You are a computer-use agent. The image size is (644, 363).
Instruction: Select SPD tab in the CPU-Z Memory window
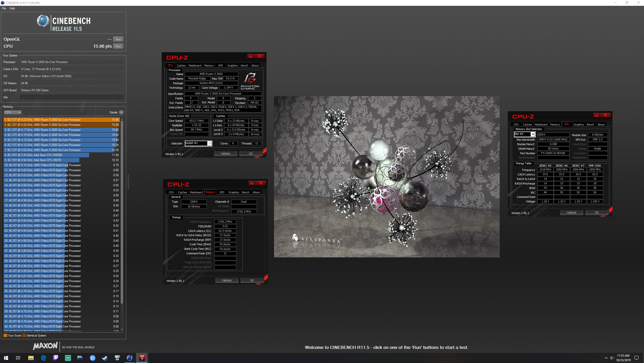coord(222,192)
